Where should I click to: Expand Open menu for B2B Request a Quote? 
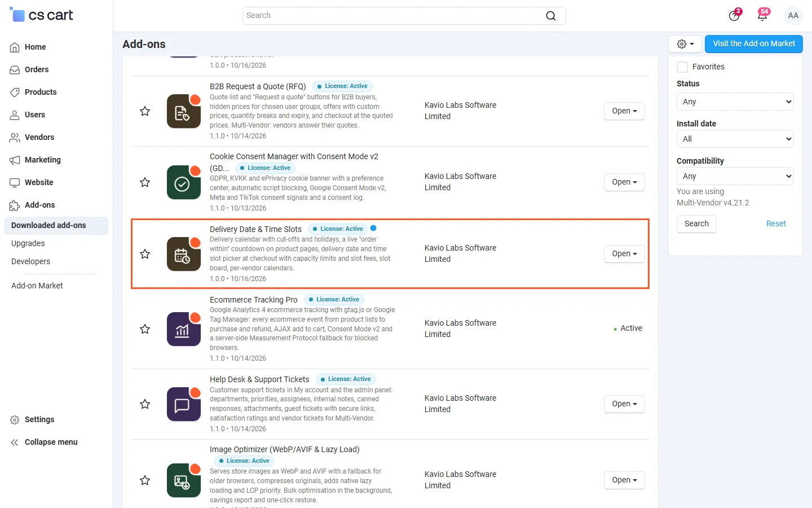click(x=624, y=111)
